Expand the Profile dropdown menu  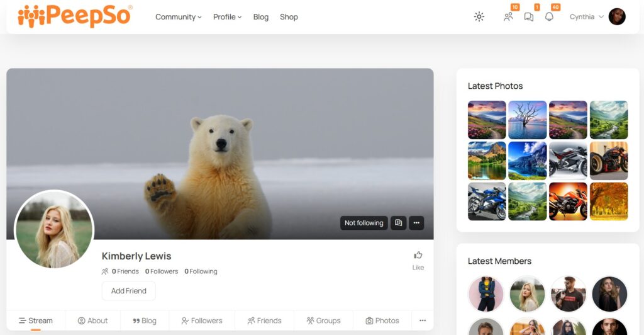click(227, 17)
